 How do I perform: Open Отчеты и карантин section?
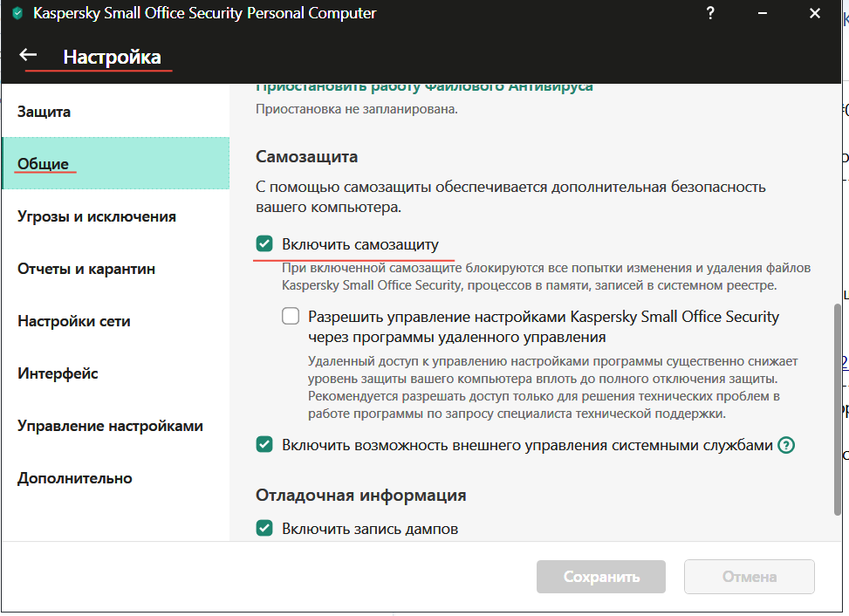coord(115,269)
